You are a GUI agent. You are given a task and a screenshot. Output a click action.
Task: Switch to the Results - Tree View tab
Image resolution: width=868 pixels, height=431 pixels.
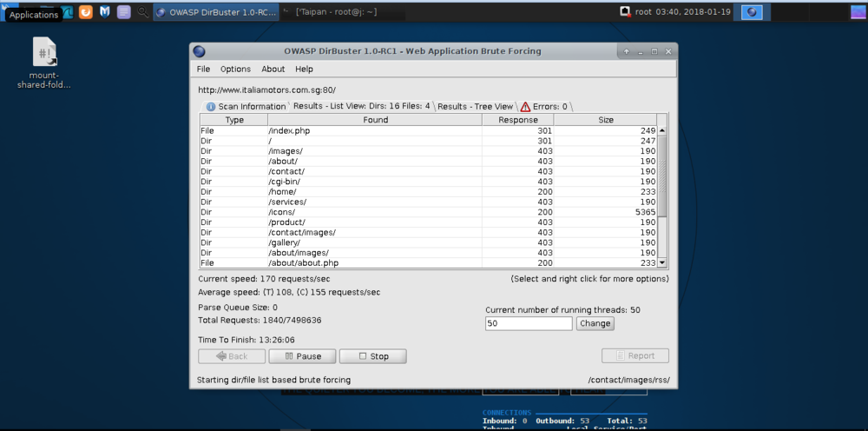coord(476,106)
